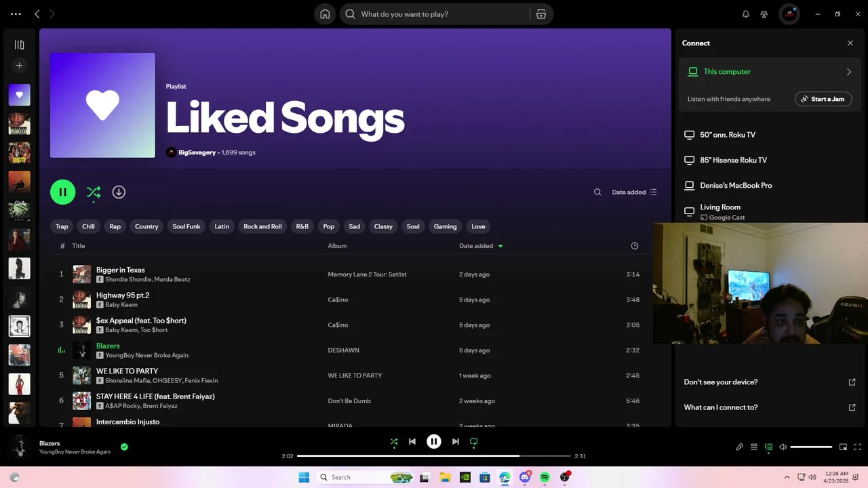The height and width of the screenshot is (488, 868).
Task: Select the song WE LIKE TO PARTY
Action: coord(127,371)
